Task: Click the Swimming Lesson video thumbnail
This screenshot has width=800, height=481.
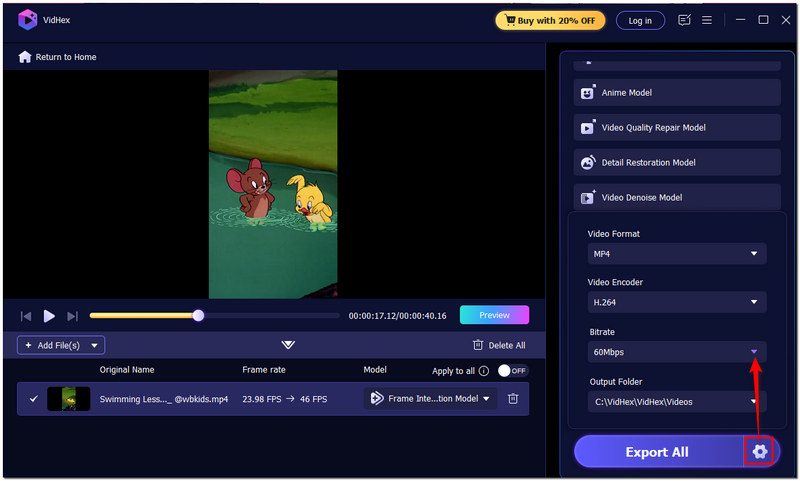Action: point(69,399)
